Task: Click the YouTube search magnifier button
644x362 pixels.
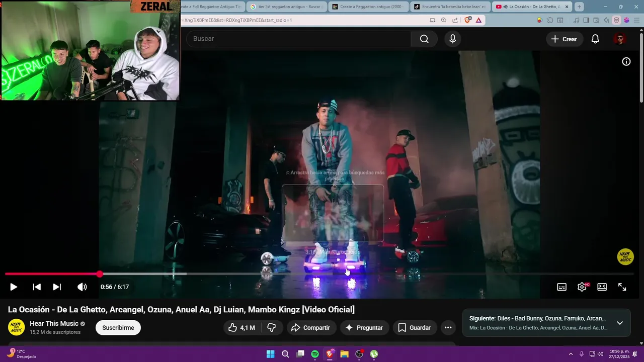Action: tap(424, 39)
